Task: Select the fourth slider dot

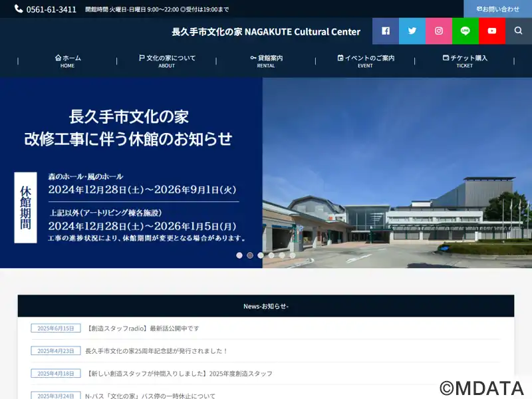Action: pyautogui.click(x=271, y=255)
